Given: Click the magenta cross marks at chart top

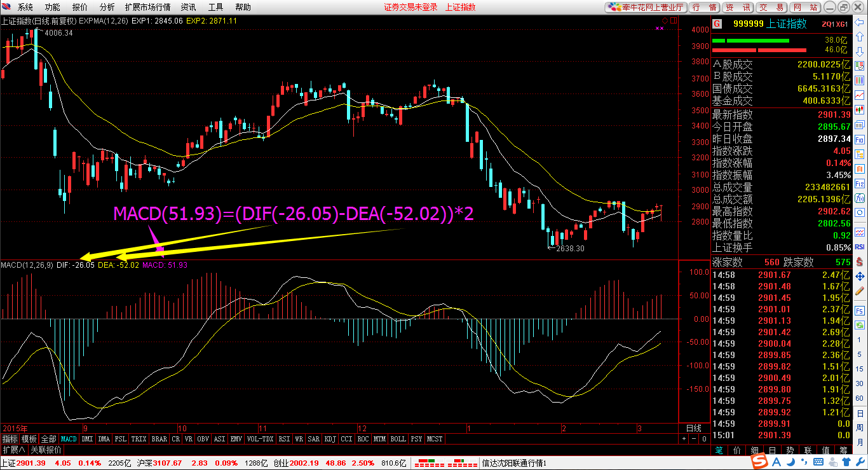Looking at the screenshot, I should pyautogui.click(x=660, y=27).
